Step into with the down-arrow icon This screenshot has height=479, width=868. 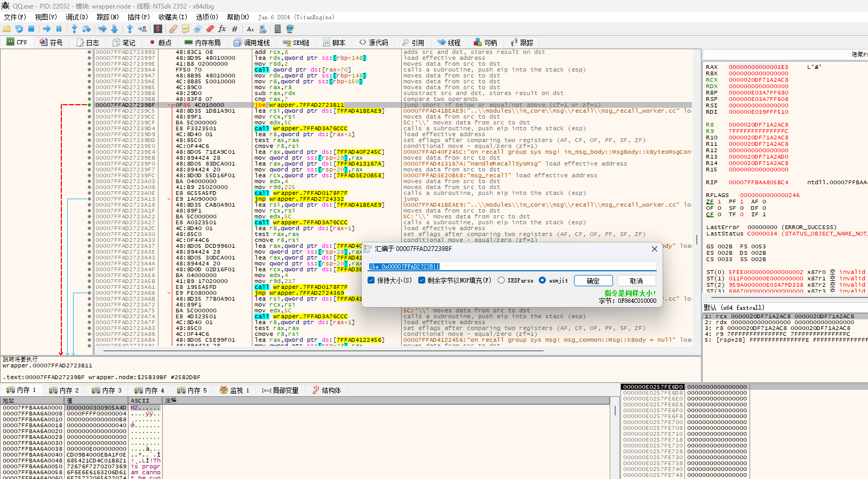click(74, 29)
